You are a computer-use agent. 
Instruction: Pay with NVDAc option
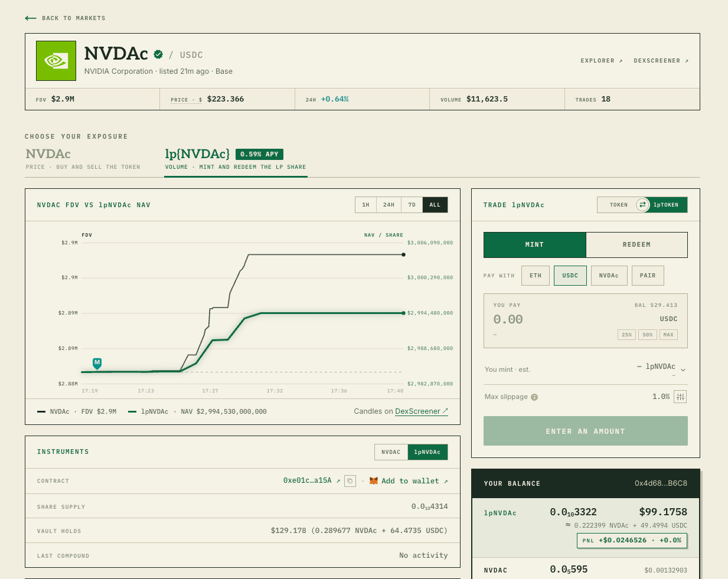609,276
